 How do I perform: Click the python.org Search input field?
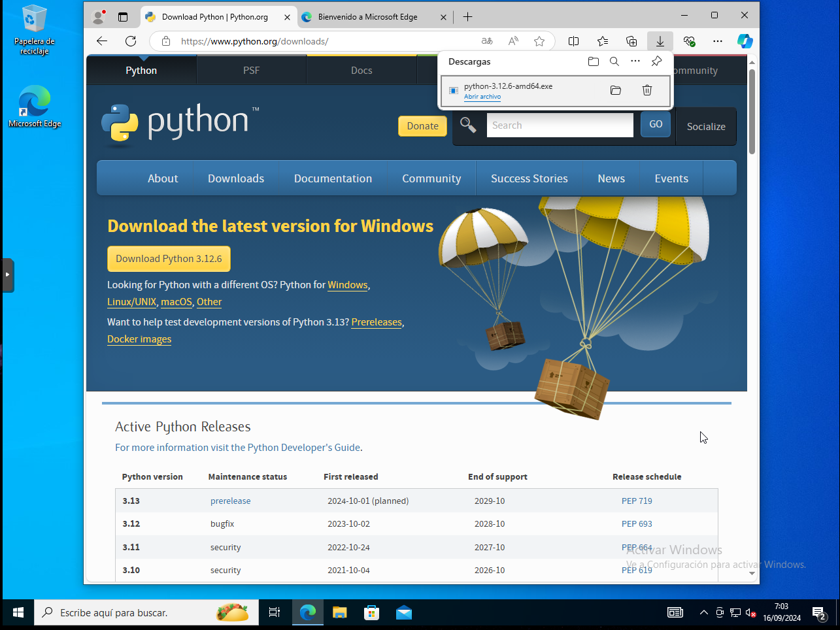pos(560,125)
